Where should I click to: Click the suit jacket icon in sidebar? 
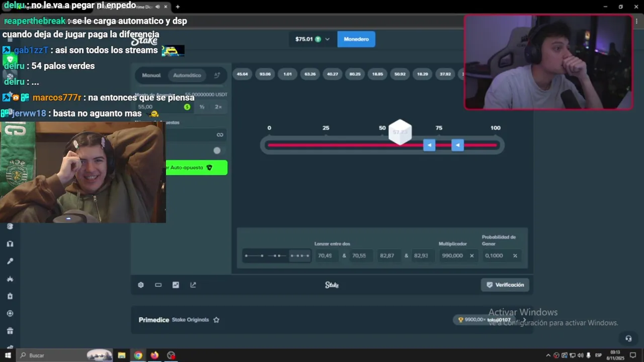tap(10, 244)
